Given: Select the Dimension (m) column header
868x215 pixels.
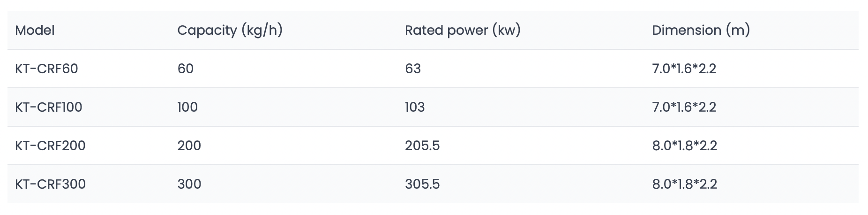Looking at the screenshot, I should (701, 31).
